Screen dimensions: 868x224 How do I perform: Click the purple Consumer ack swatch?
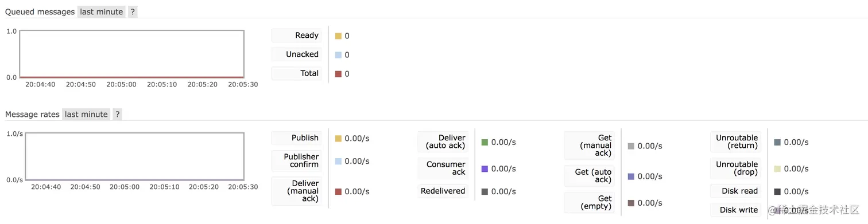[x=485, y=169]
